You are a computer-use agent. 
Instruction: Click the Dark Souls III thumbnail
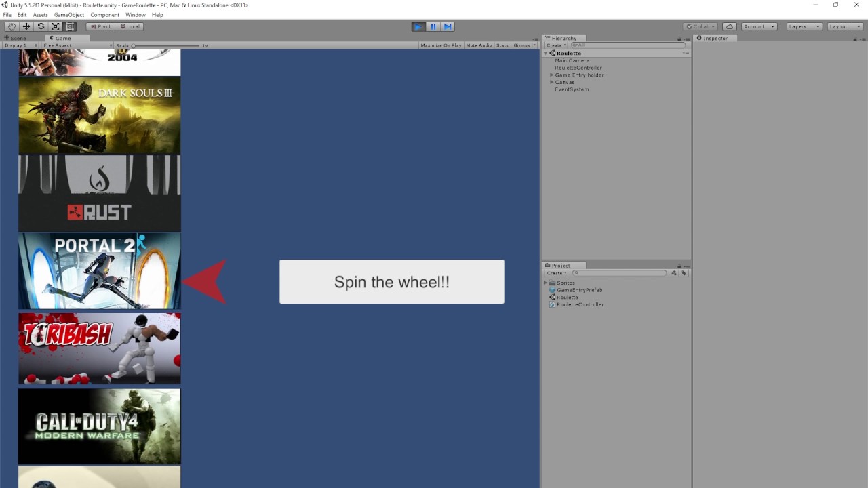tap(100, 115)
